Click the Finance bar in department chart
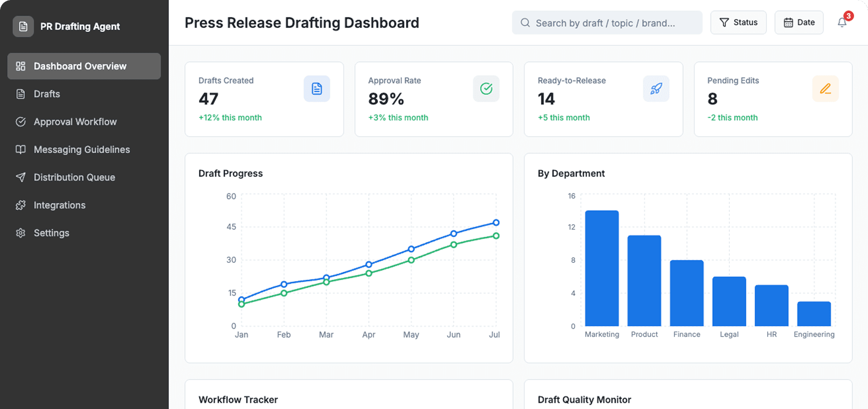868x409 pixels. click(687, 293)
